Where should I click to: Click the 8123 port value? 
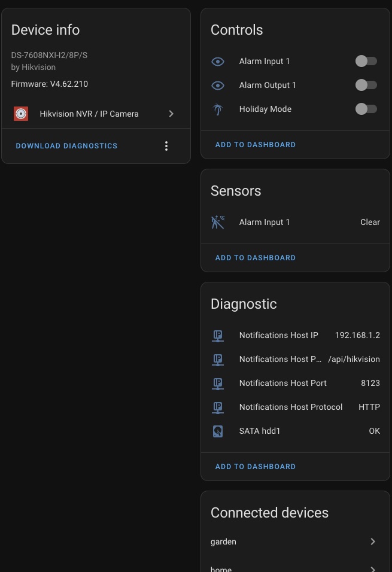point(370,383)
